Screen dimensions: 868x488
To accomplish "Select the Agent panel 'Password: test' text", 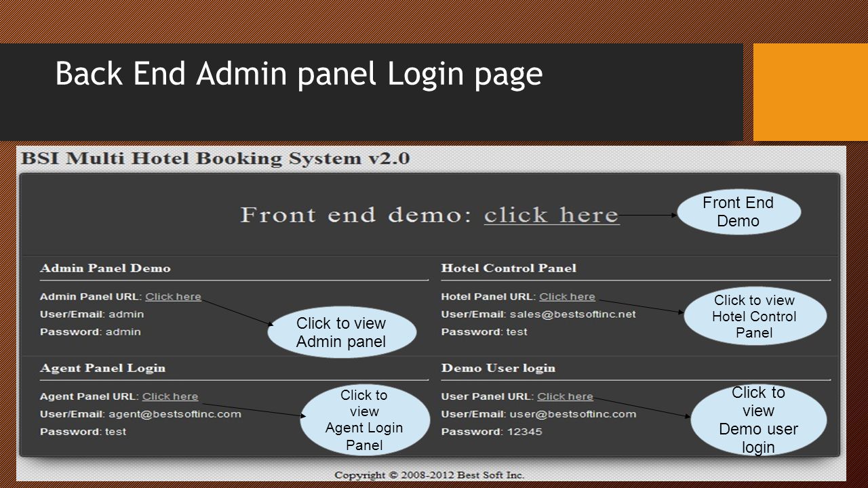I will tap(83, 432).
